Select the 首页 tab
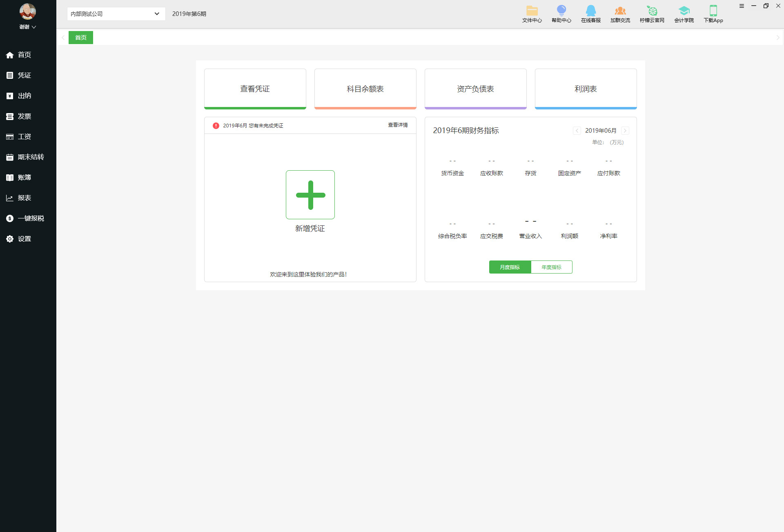Viewport: 784px width, 532px height. [81, 38]
